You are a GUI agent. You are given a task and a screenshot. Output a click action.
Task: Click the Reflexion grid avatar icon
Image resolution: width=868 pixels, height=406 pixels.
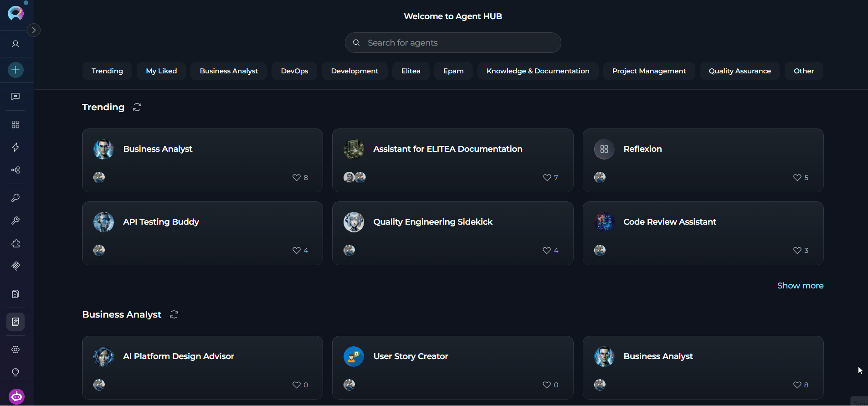[604, 149]
